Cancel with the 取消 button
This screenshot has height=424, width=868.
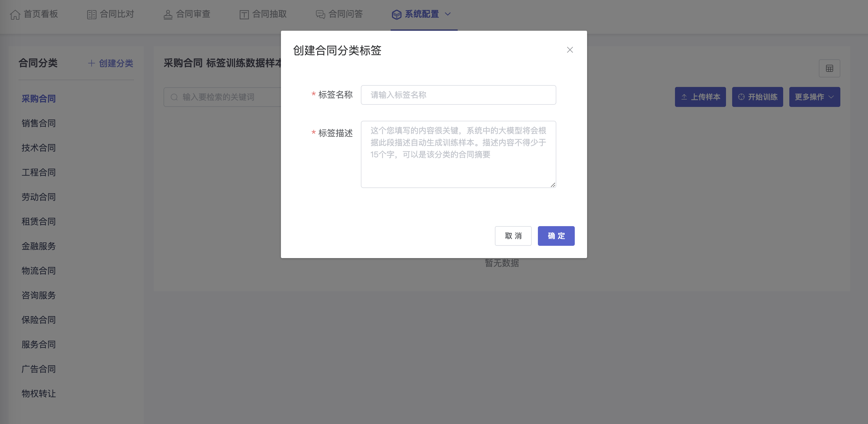(513, 236)
